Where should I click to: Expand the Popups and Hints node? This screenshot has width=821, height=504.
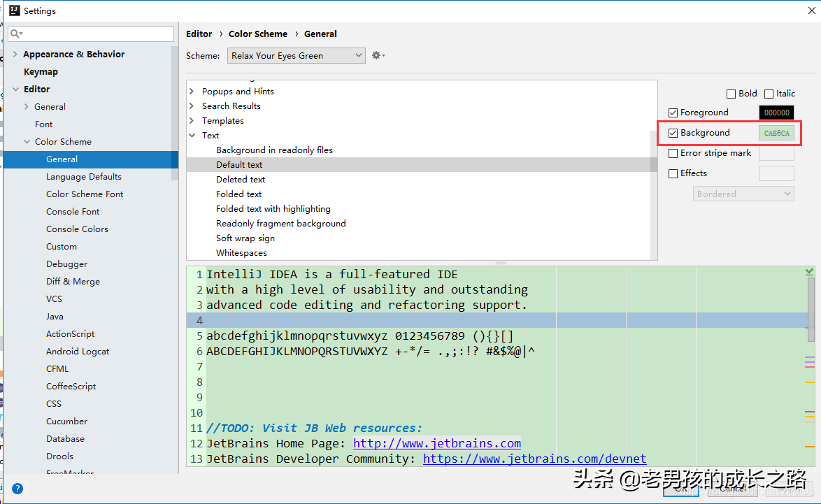pos(191,91)
